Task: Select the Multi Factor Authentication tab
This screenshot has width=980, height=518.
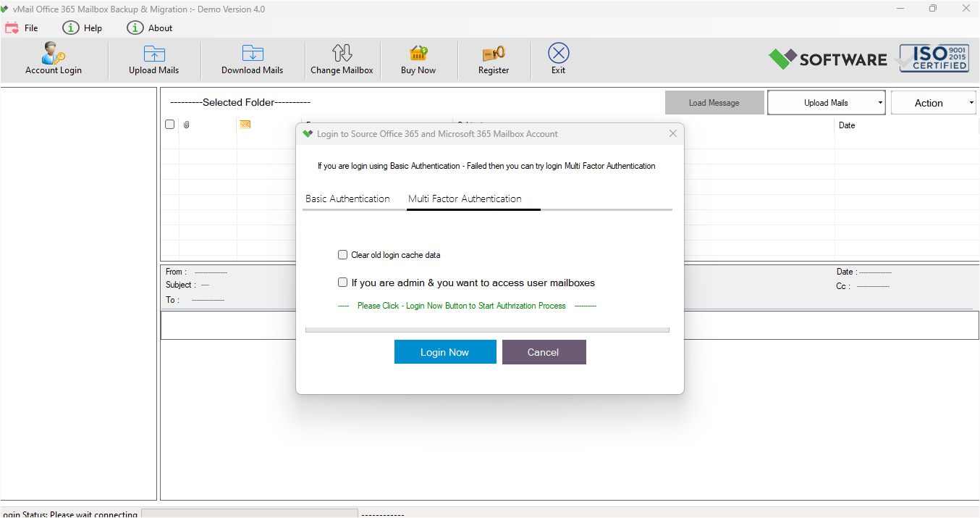Action: pyautogui.click(x=465, y=199)
